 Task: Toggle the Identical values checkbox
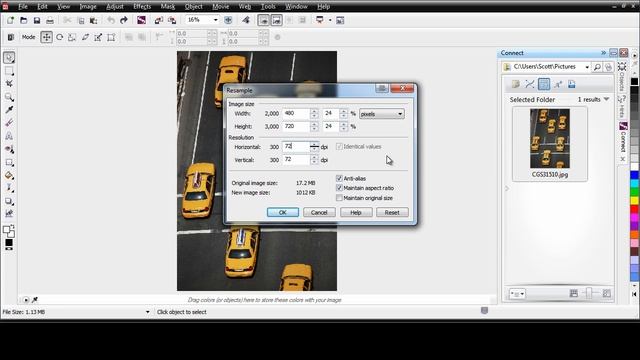[x=339, y=147]
